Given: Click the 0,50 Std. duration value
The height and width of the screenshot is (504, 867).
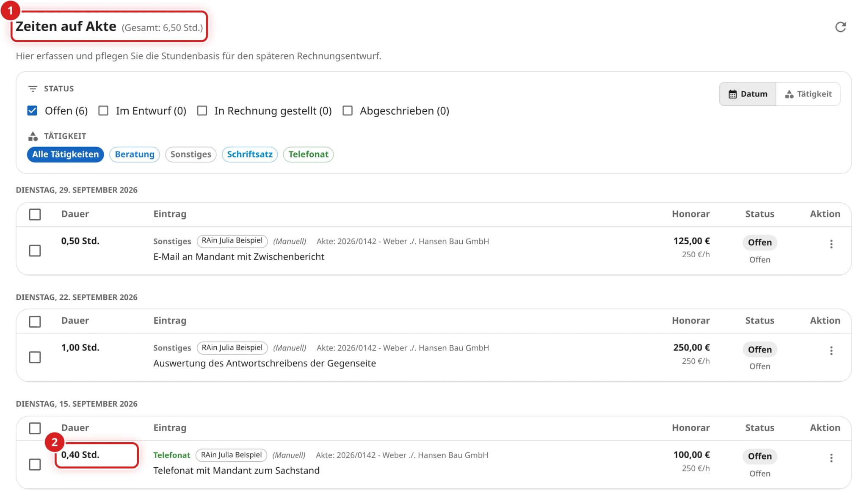Looking at the screenshot, I should [x=80, y=241].
